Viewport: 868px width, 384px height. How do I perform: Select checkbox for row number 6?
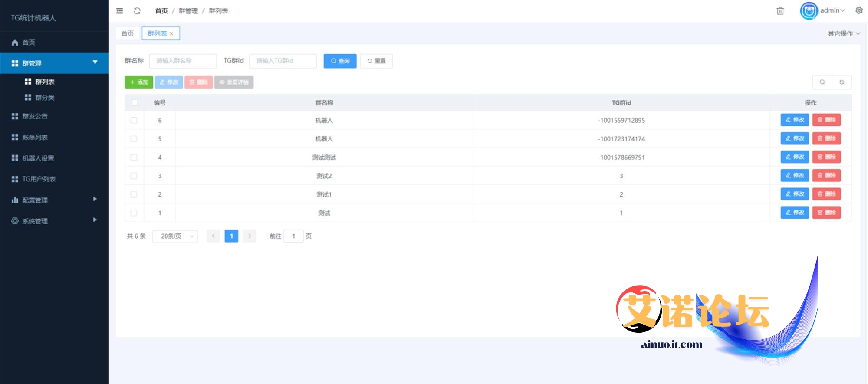tap(134, 120)
